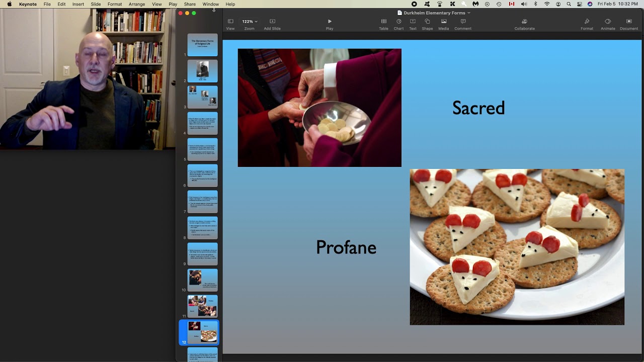
Task: Insert a Table from the toolbar
Action: (x=383, y=24)
